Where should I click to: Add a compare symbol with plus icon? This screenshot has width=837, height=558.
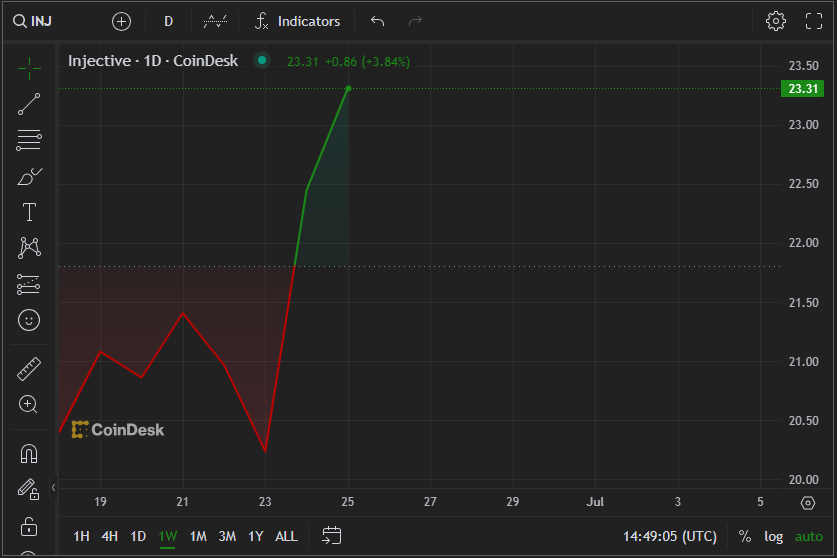click(121, 21)
